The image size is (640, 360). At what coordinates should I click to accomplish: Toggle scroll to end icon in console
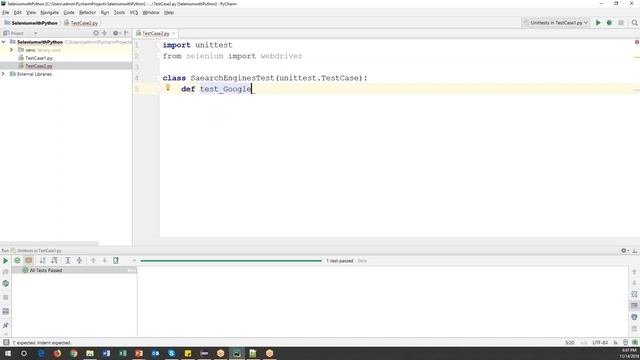tap(634, 306)
